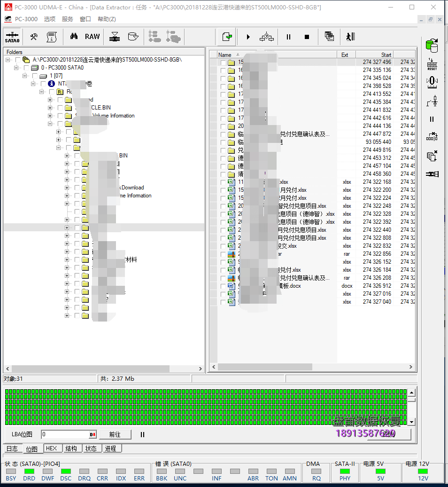Viewport: 448px width, 487px height.
Task: Switch to the 结构 tab
Action: [x=71, y=448]
